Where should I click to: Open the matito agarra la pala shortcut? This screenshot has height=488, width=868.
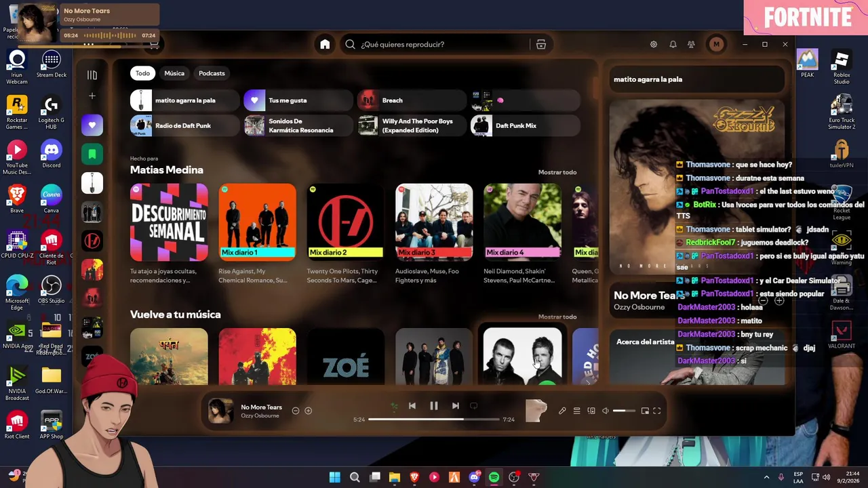click(185, 100)
